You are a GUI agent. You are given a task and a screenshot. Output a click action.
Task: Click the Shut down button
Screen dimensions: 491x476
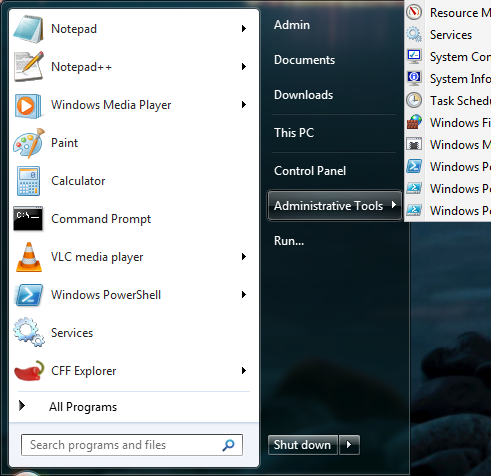[x=303, y=445]
